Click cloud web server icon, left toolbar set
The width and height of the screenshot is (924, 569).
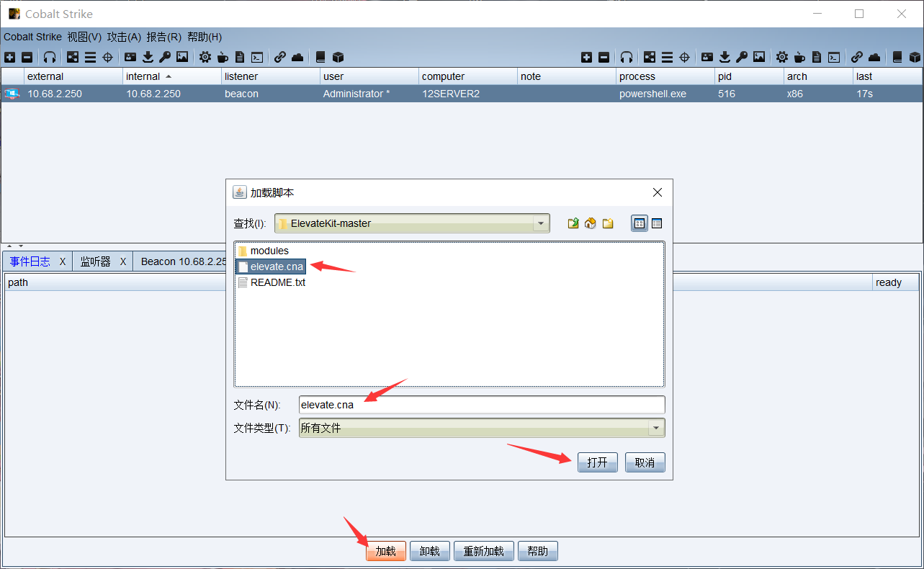click(297, 57)
